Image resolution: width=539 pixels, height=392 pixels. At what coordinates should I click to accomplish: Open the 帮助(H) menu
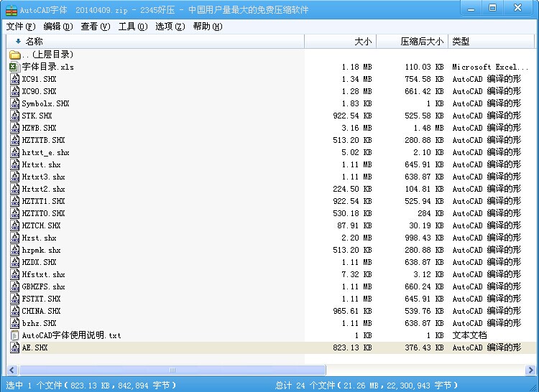pos(208,27)
